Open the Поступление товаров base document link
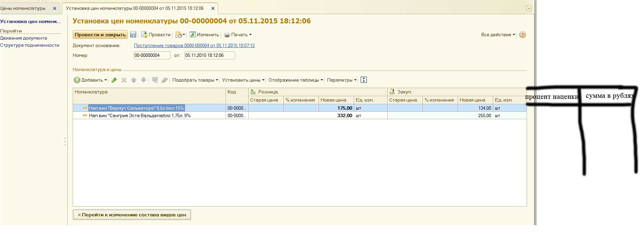The image size is (644, 236). click(194, 45)
